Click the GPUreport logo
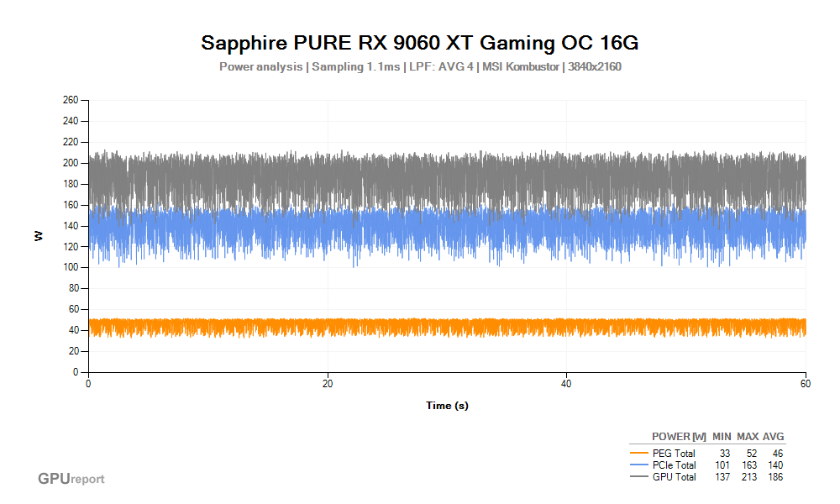Viewport: 840px width, 504px height. [x=71, y=478]
